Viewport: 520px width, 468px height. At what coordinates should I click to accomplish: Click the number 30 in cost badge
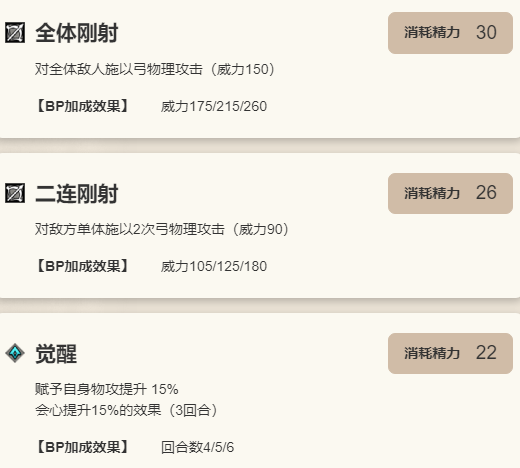[x=486, y=33]
